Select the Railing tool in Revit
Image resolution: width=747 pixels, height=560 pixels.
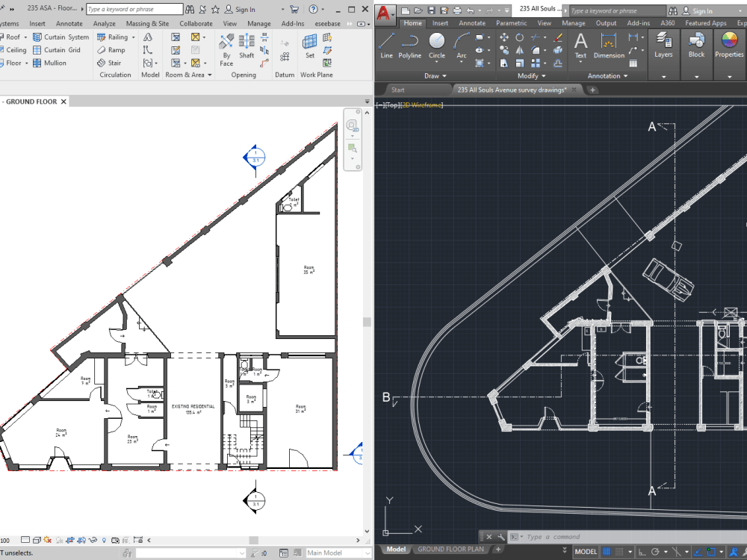[x=113, y=37]
